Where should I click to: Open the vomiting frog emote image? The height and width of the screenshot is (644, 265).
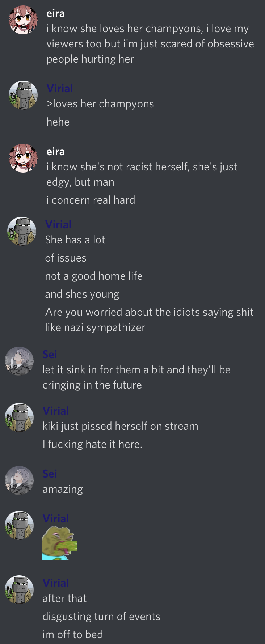60,543
